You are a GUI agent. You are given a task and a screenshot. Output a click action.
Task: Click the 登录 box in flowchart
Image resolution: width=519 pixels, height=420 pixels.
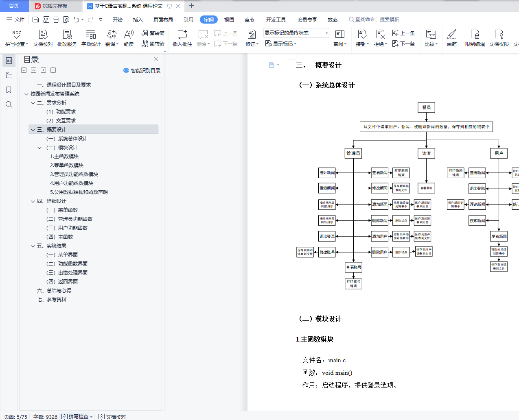click(427, 107)
